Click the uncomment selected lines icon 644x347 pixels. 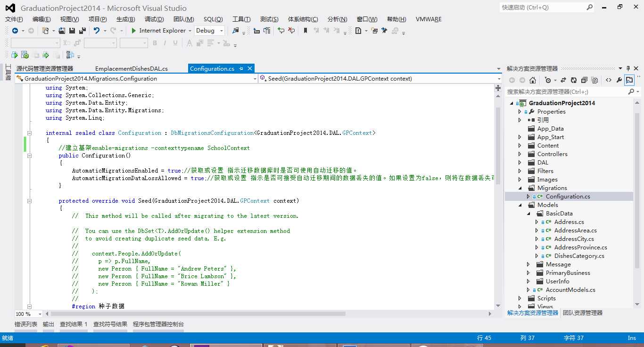(x=291, y=31)
